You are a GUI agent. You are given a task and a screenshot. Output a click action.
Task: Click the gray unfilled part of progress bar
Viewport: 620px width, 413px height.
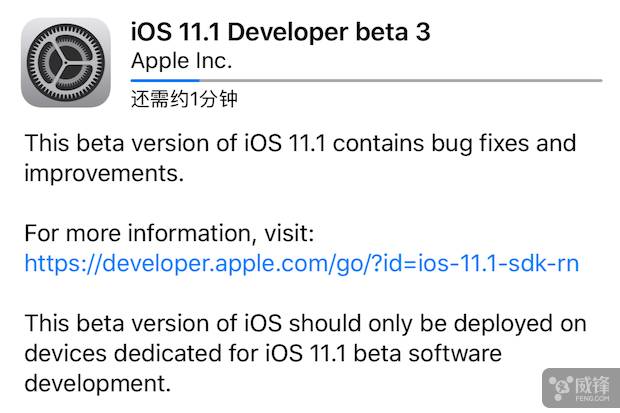(x=400, y=79)
